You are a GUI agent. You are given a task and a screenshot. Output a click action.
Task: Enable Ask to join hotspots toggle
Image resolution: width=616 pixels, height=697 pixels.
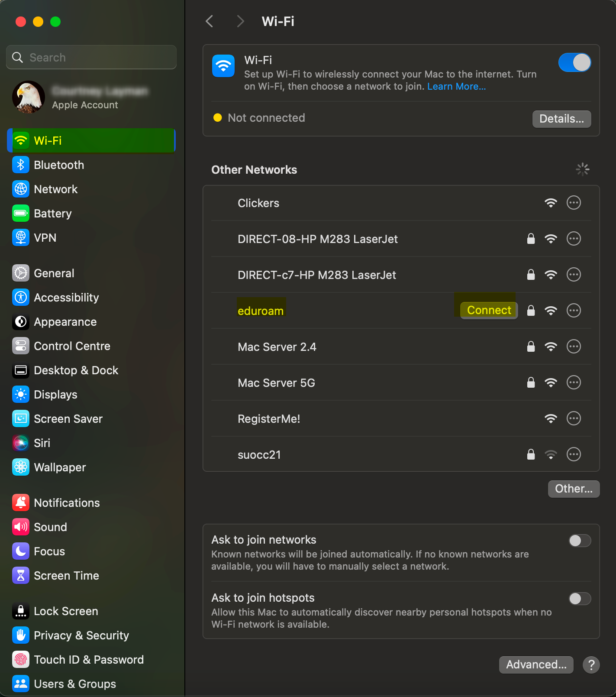pyautogui.click(x=580, y=599)
